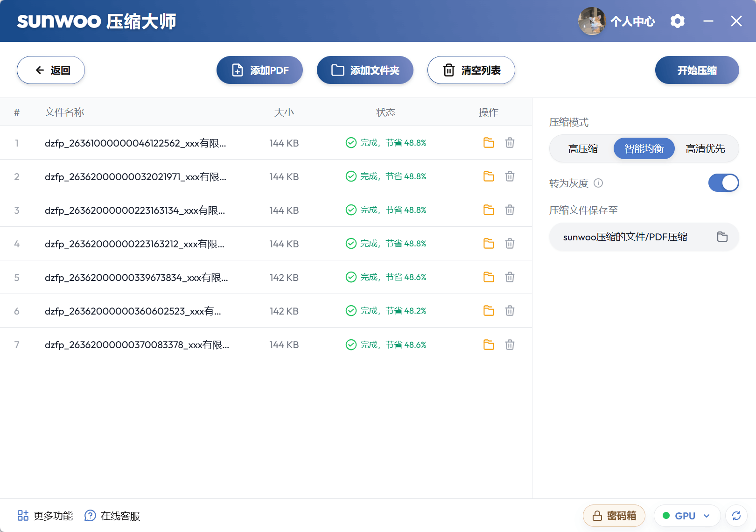Minimize the sunwoo window
This screenshot has width=756, height=532.
point(708,21)
